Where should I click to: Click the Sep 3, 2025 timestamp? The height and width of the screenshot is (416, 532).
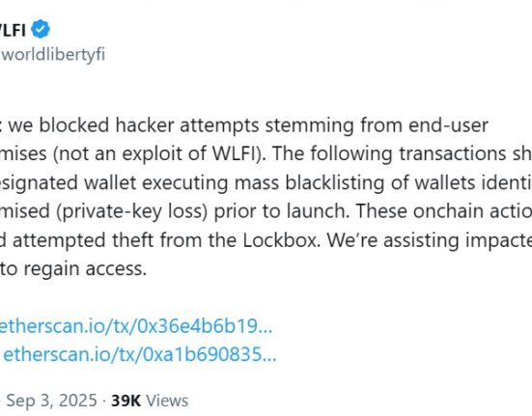51,401
